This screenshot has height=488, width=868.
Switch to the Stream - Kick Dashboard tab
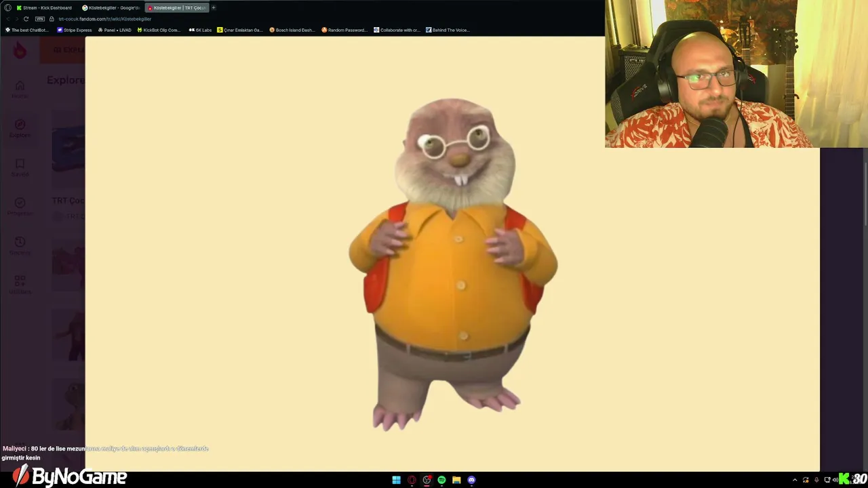(x=45, y=7)
